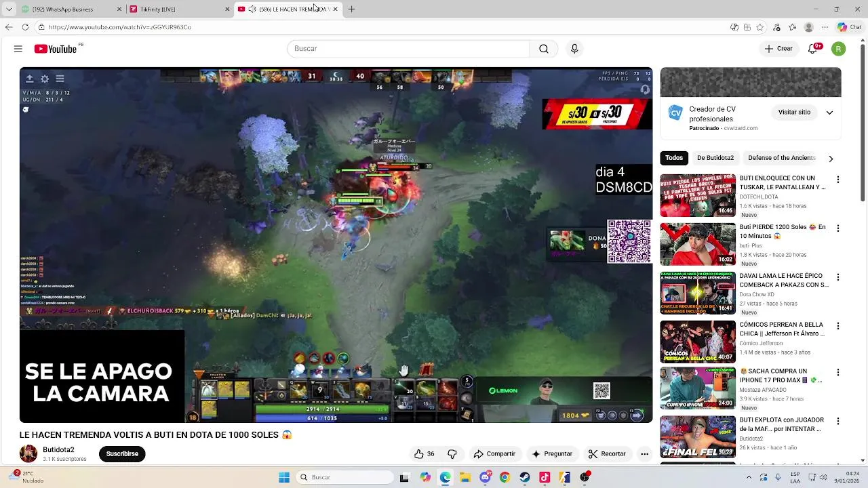Open the green R account avatar
This screenshot has width=868, height=488.
[x=839, y=49]
